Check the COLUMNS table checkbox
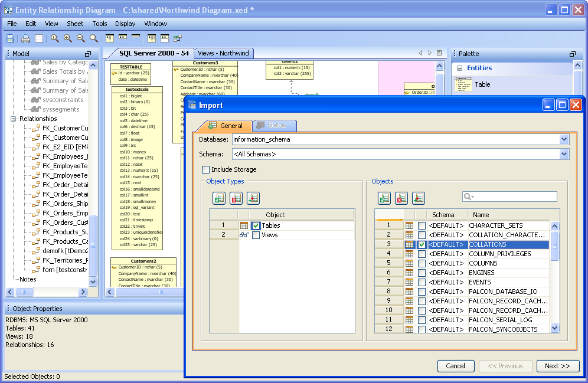Viewport: 588px width, 383px height. [x=422, y=263]
